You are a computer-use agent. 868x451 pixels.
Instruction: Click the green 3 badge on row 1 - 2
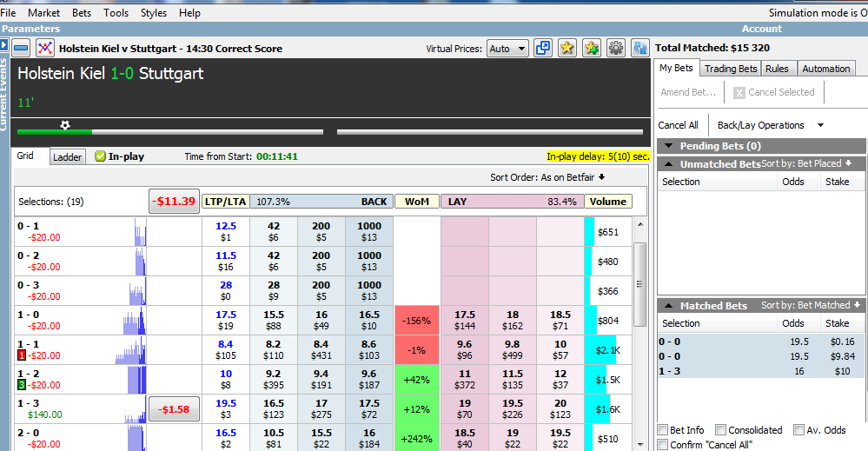[x=22, y=385]
